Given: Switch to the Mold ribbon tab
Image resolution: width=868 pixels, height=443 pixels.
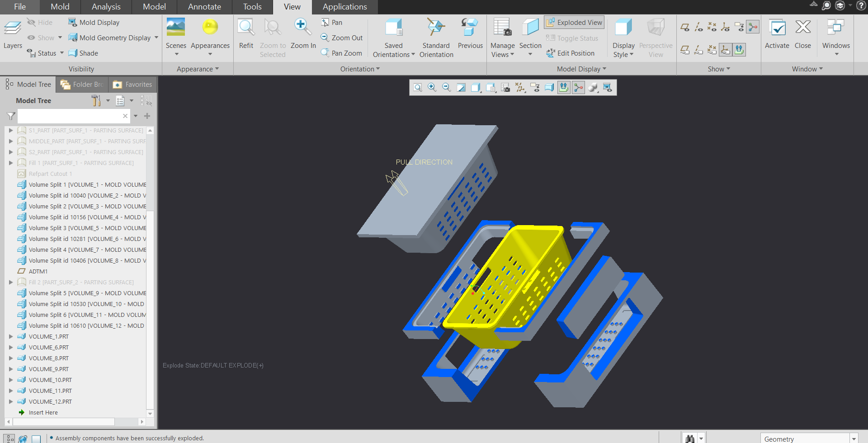Looking at the screenshot, I should 60,7.
